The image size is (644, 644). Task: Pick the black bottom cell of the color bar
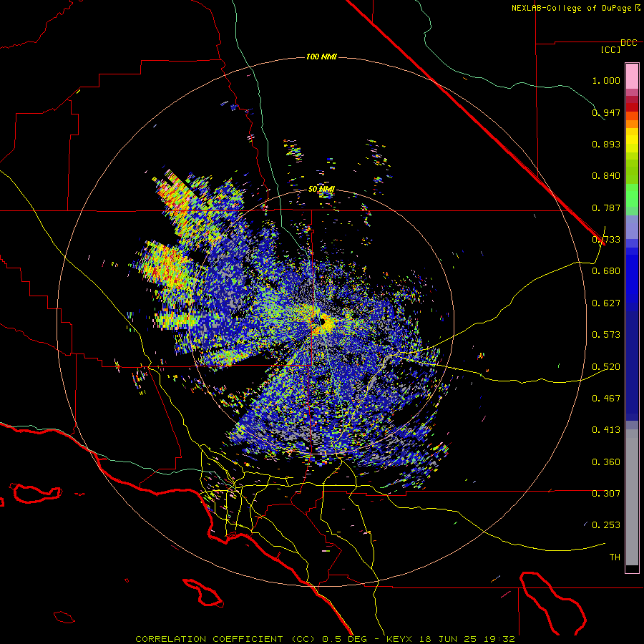pyautogui.click(x=632, y=568)
